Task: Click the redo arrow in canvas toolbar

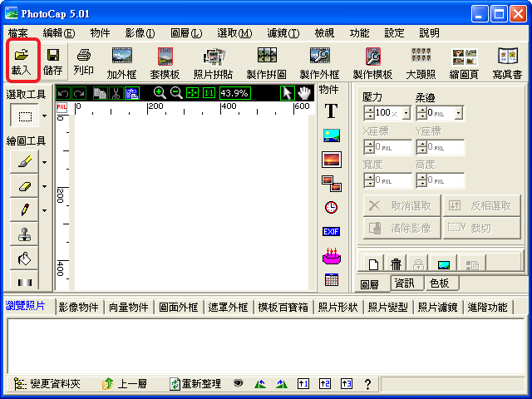Action: 79,93
